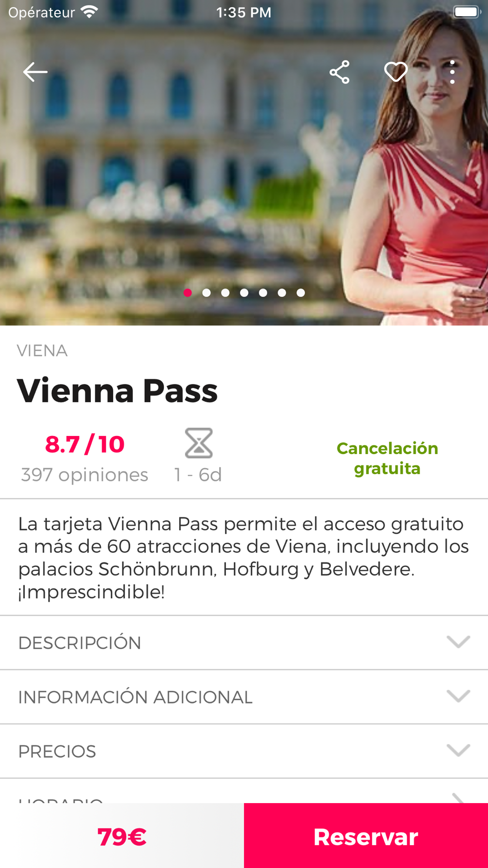Tap the battery indicator in status bar
488x868 pixels.
pos(467,12)
